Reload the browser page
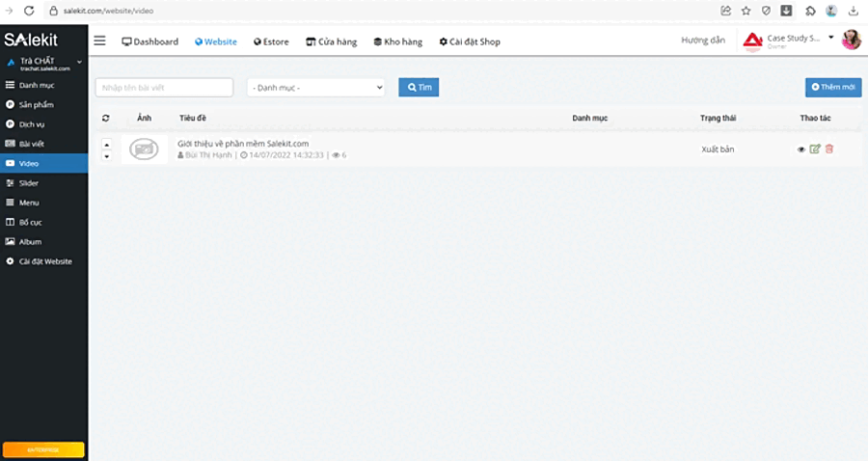The width and height of the screenshot is (868, 461). point(29,11)
